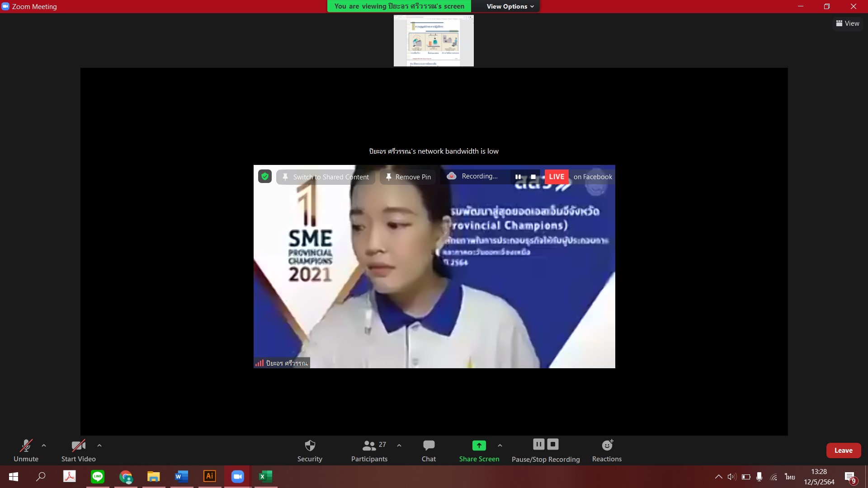Click the green encryption shield icon
The width and height of the screenshot is (868, 488).
point(265,177)
